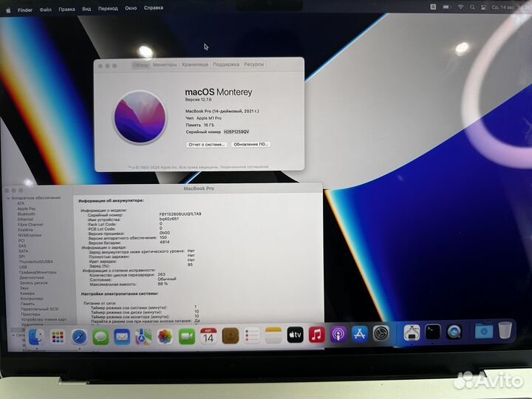Open the Лицензионное соглашение link

coord(244,167)
